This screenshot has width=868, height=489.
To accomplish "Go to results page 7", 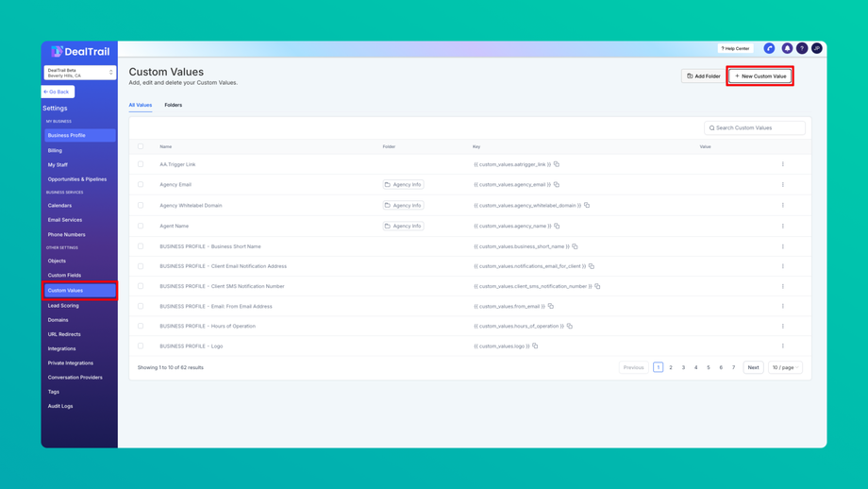I will click(x=733, y=367).
